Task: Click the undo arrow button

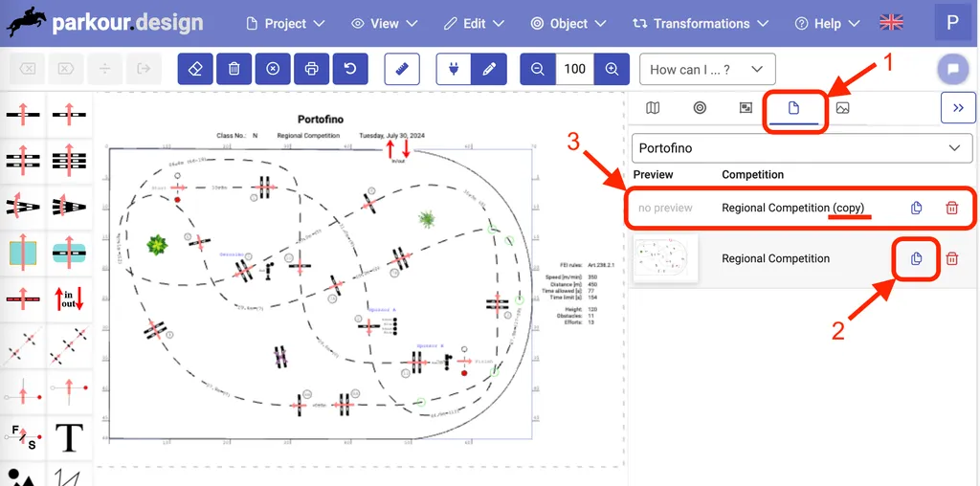Action: 350,69
